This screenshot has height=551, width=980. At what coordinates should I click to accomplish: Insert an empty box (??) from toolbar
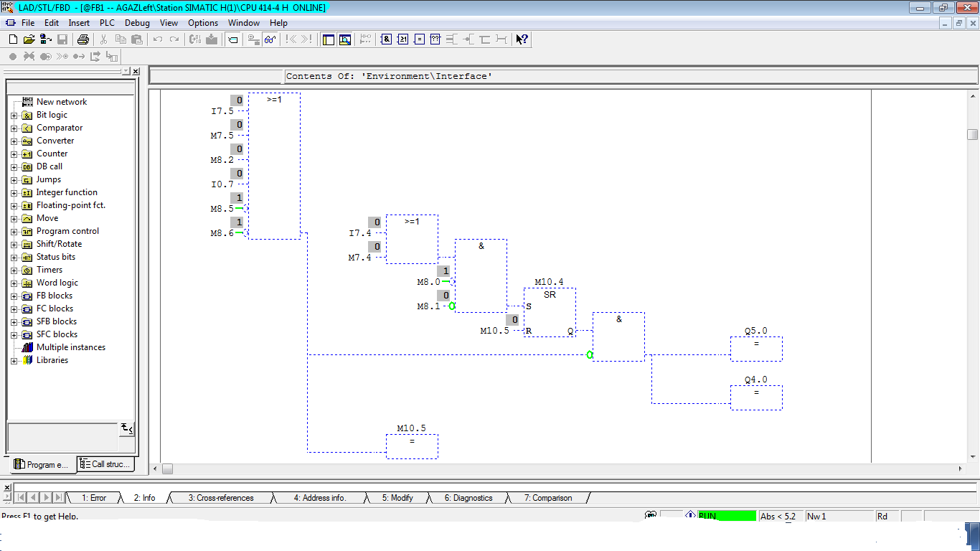tap(435, 39)
